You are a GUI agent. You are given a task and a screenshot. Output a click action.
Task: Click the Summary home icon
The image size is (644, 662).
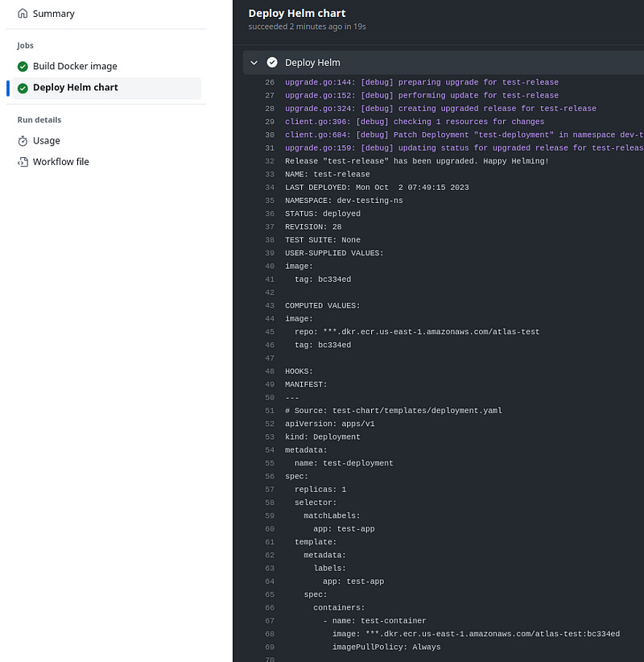click(x=23, y=14)
